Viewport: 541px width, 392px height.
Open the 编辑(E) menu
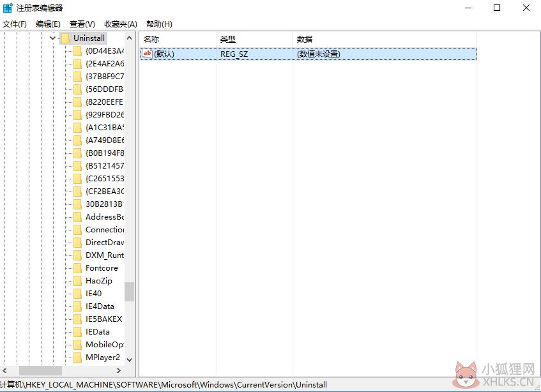48,24
